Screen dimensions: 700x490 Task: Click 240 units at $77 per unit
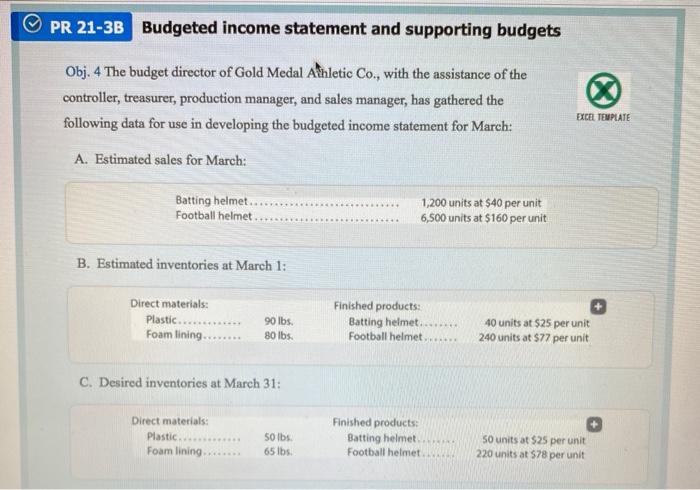(533, 337)
